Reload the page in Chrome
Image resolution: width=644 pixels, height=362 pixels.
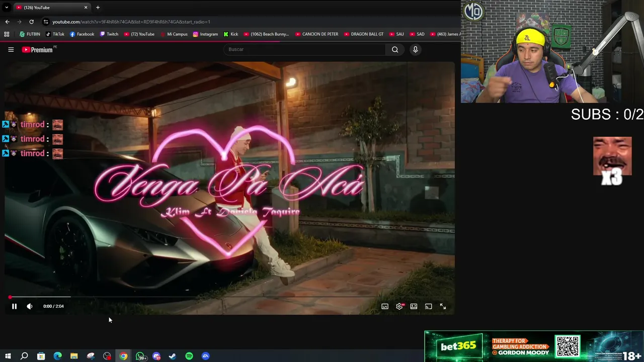(31, 22)
